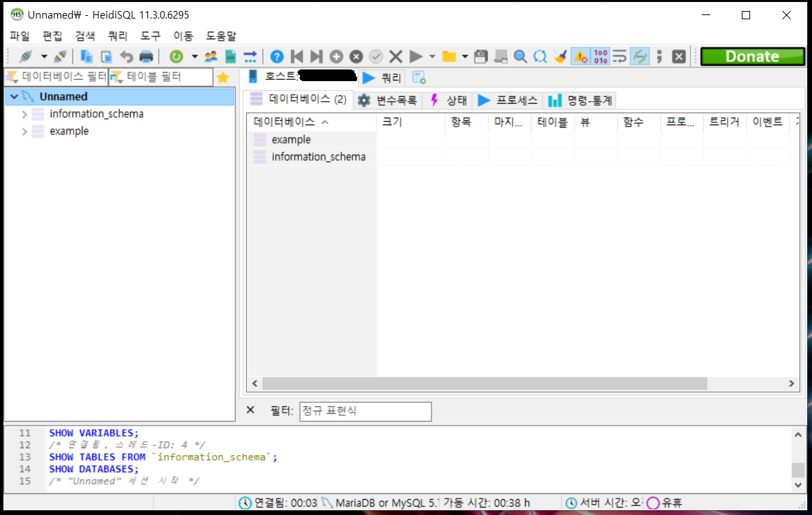Click the export database arrows icon
Viewport: 812px width, 515px height.
[250, 56]
